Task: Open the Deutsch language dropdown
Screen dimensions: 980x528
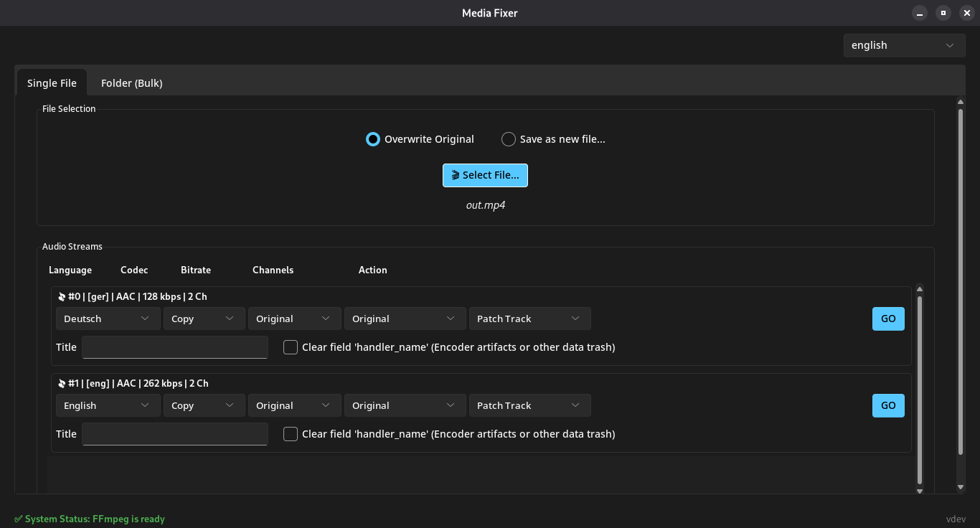Action: [108, 319]
